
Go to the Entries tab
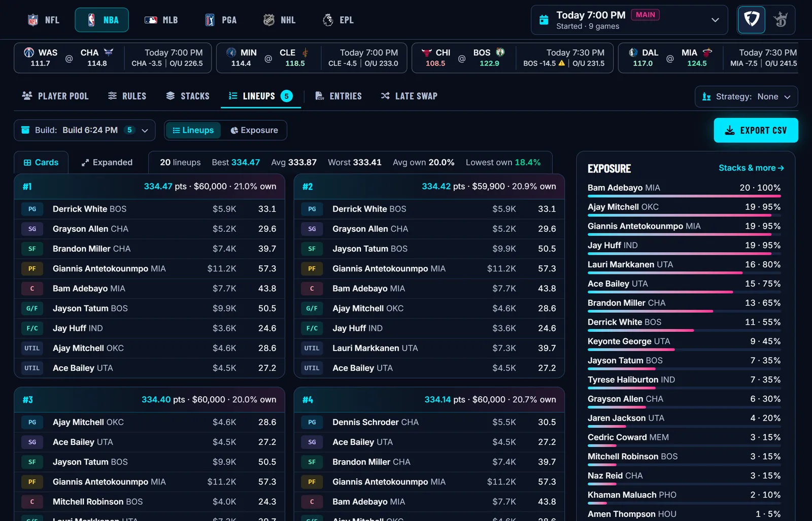(339, 96)
